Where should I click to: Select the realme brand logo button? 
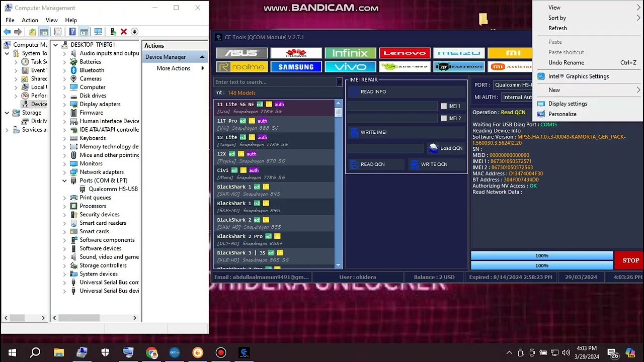242,67
